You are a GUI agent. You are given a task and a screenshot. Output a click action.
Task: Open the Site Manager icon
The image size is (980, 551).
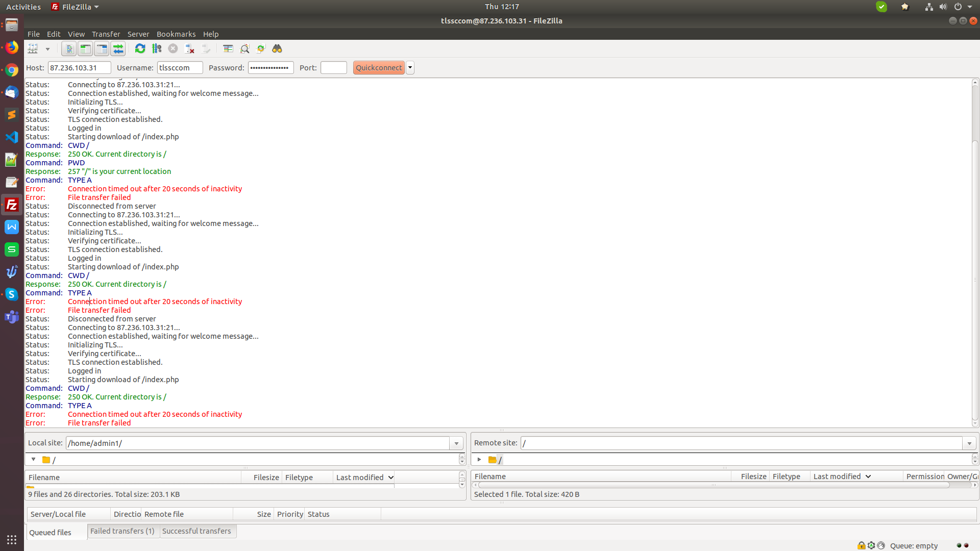point(33,49)
